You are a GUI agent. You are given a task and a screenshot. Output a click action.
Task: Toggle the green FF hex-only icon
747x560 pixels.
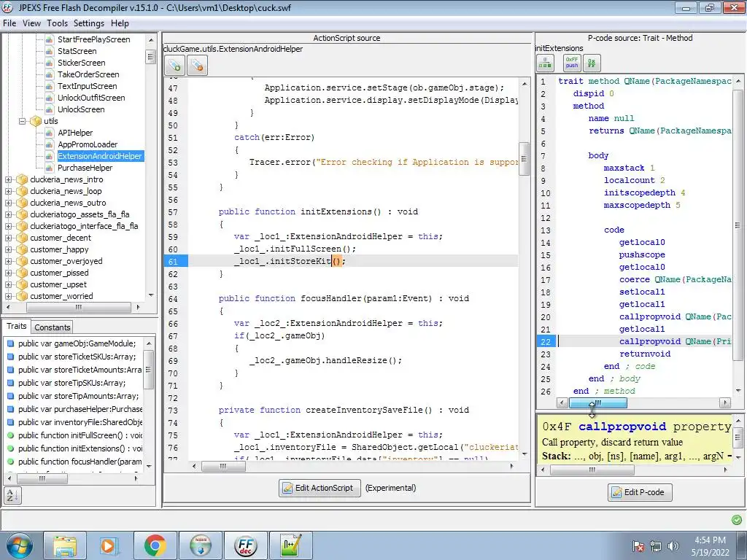(x=592, y=63)
